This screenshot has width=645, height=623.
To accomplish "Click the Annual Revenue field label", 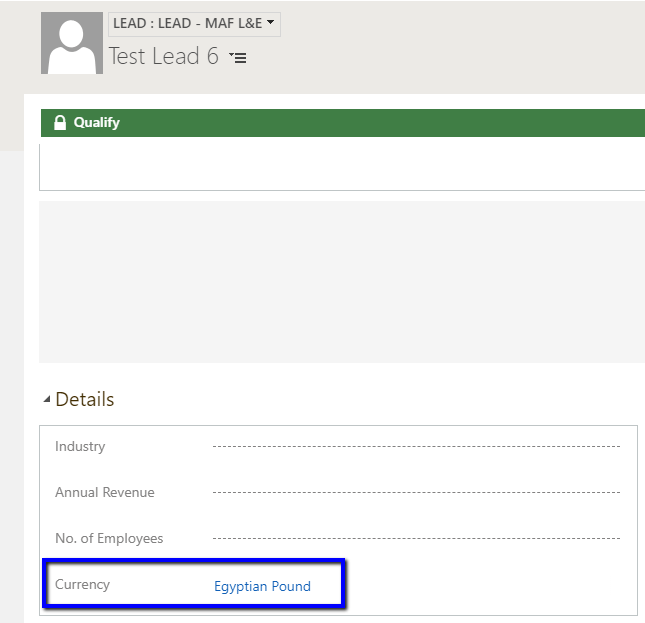I will click(105, 493).
